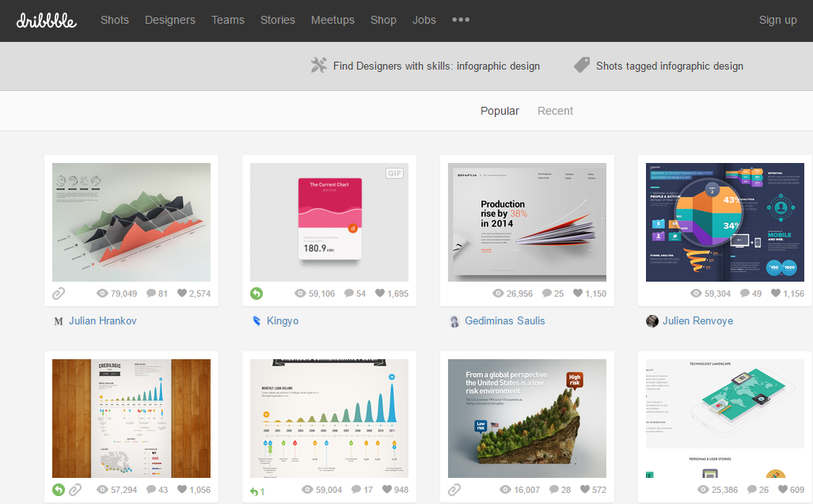
Task: Like the shot with 1,056 hearts
Action: pos(182,490)
